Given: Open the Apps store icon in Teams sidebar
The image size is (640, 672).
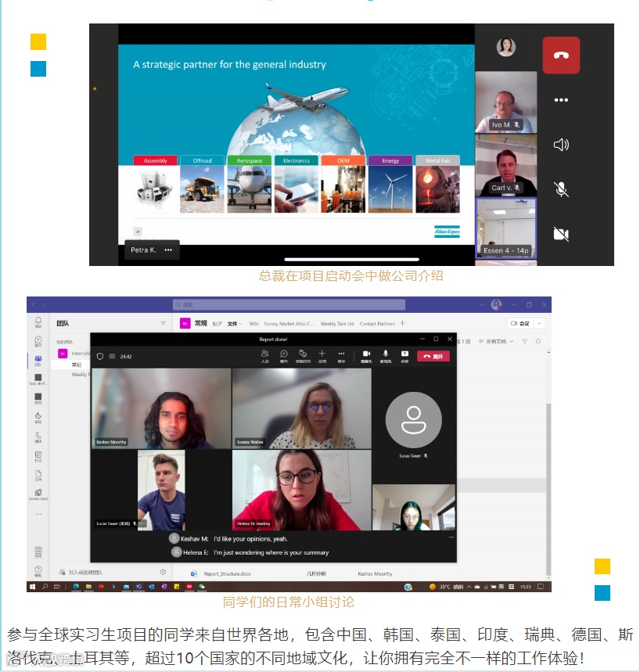Looking at the screenshot, I should pos(38,552).
